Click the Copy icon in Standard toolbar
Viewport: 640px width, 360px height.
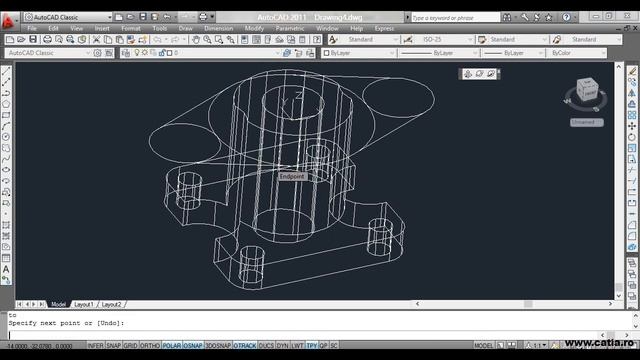(x=108, y=40)
